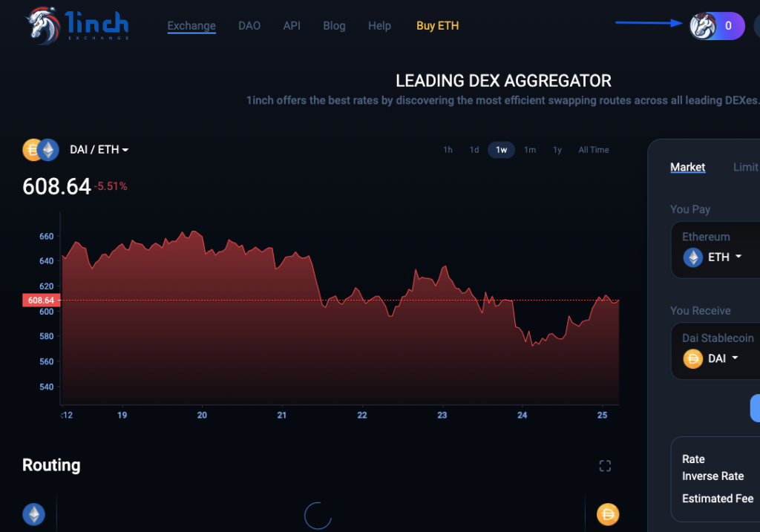The image size is (760, 532).
Task: Open the unicorn token balance badge
Action: tap(717, 26)
